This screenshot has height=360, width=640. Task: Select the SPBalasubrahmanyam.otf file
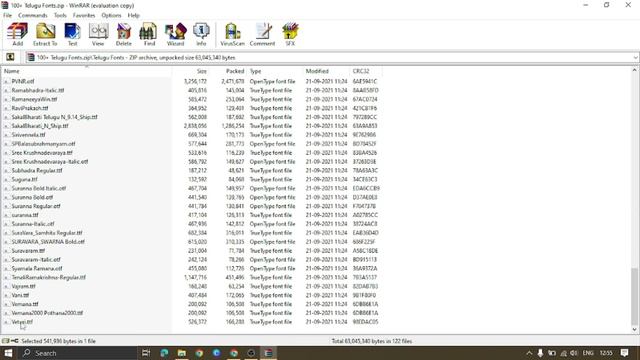pyautogui.click(x=43, y=144)
